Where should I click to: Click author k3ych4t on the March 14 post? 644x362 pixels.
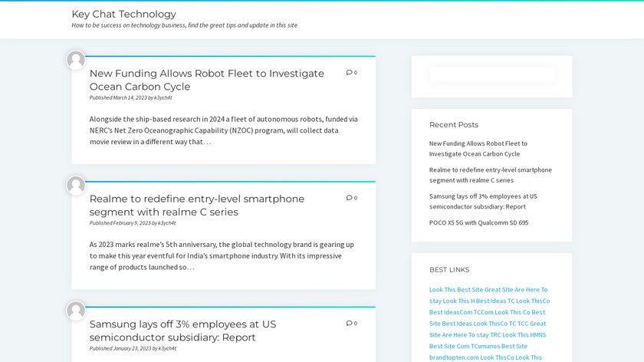(x=163, y=98)
